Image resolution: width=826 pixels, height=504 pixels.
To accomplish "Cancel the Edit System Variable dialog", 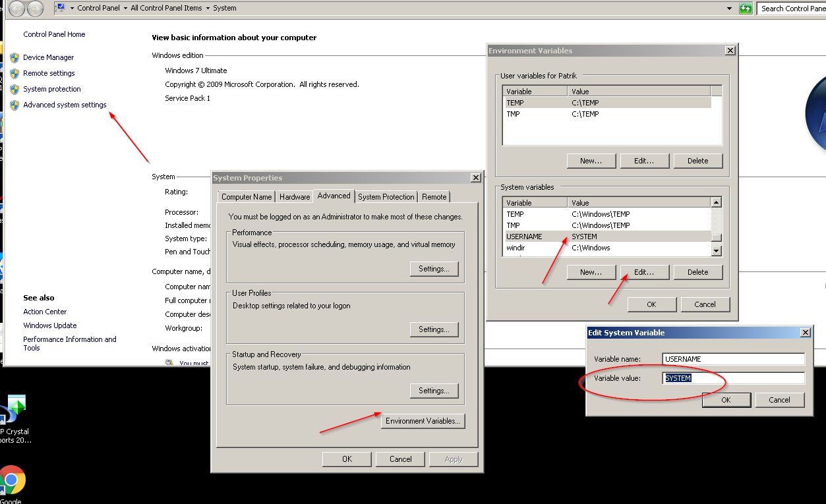I will (779, 400).
